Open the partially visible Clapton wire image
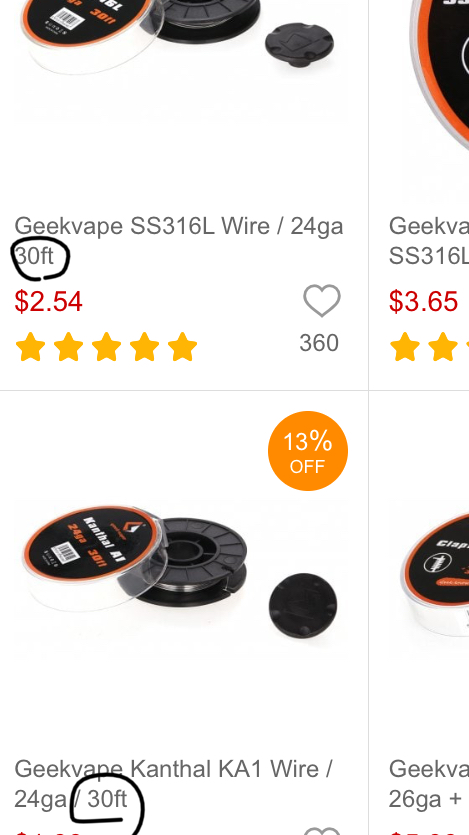 tap(429, 573)
